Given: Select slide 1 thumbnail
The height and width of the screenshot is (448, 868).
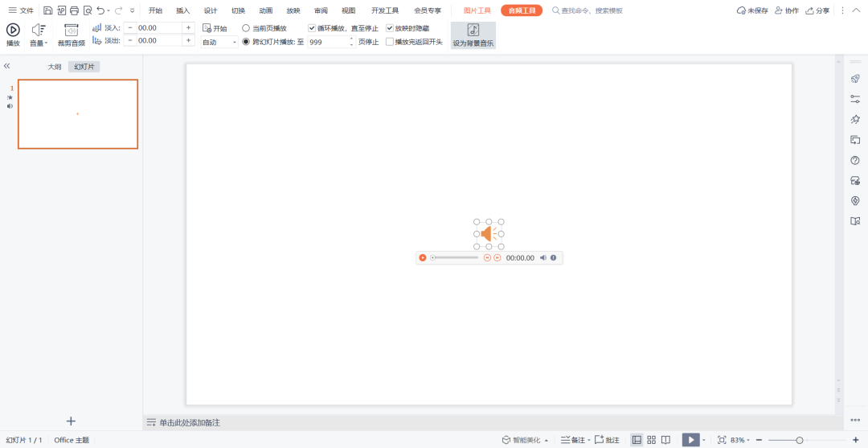Looking at the screenshot, I should [77, 114].
